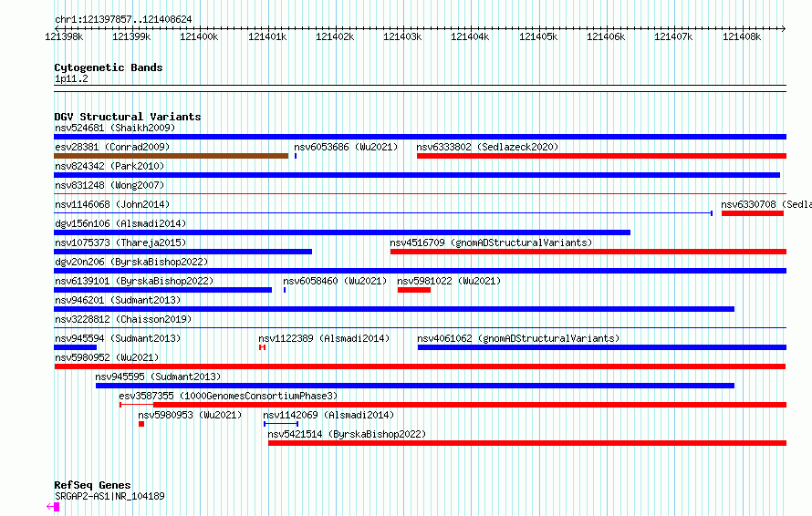Open nsv6058460 (Wu2021) label

coord(335,281)
